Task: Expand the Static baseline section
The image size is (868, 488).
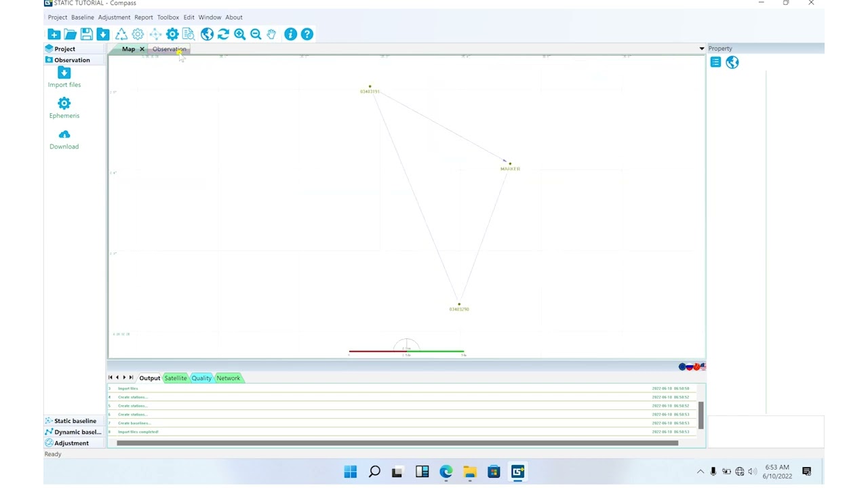Action: [x=75, y=421]
